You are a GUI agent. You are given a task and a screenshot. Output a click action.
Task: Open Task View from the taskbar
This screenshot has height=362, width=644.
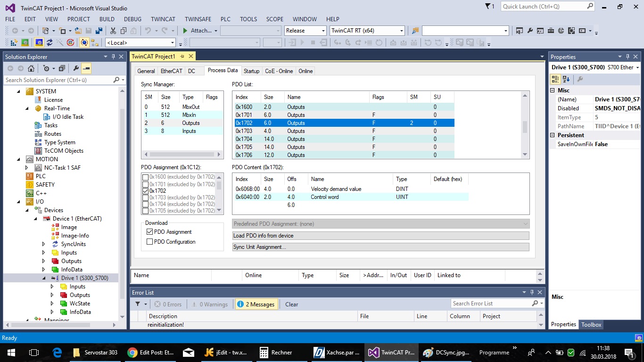pyautogui.click(x=34, y=352)
